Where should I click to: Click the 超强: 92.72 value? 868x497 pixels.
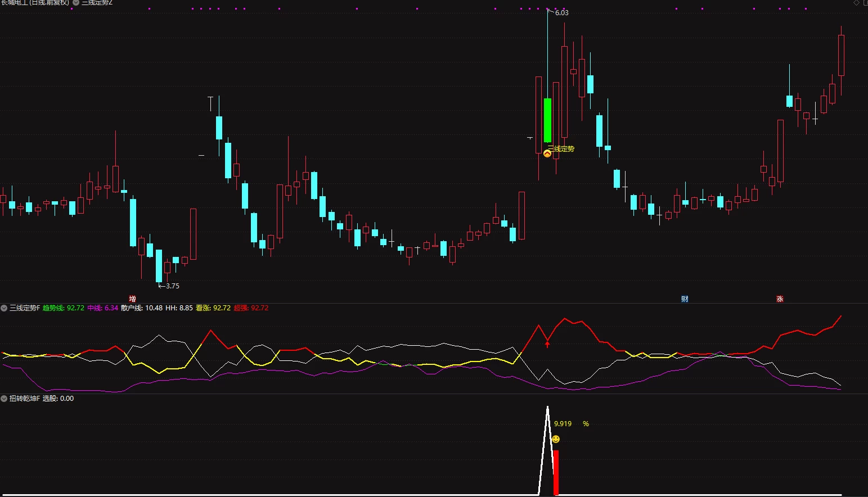click(x=251, y=308)
